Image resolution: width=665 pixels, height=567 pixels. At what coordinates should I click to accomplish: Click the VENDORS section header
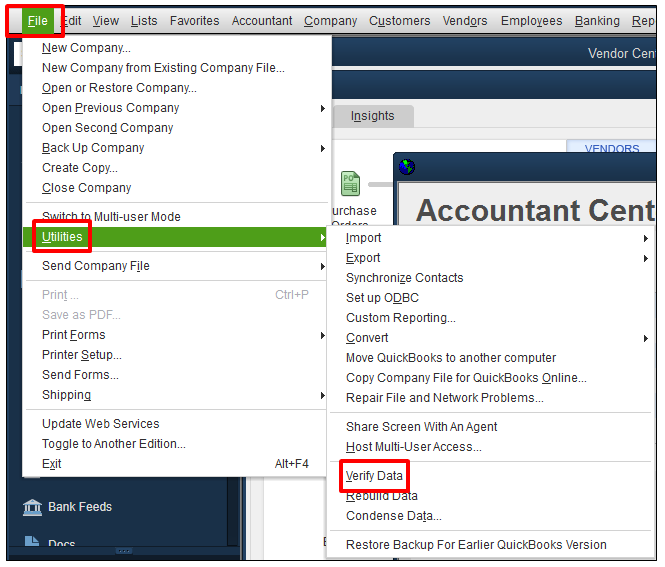612,148
